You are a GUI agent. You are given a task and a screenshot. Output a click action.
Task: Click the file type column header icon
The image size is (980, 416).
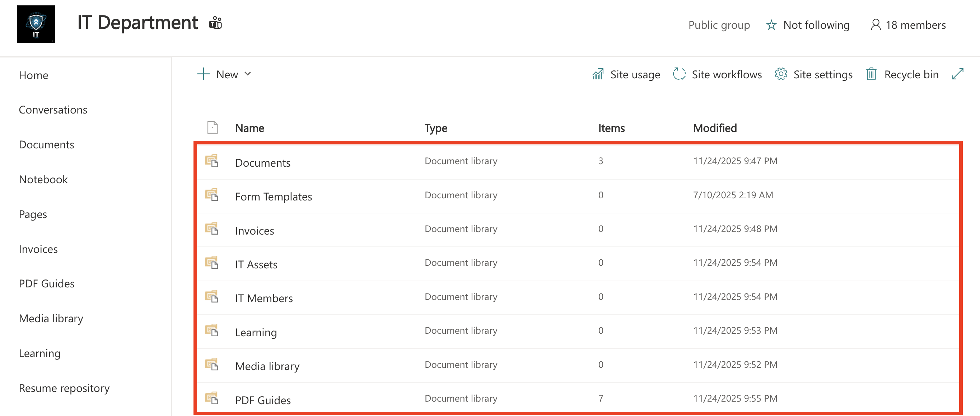click(x=212, y=128)
